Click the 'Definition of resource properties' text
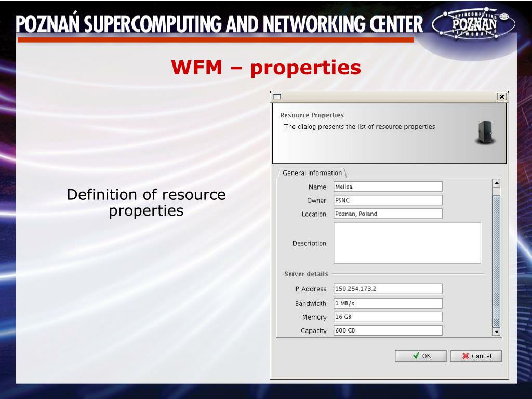This screenshot has height=399, width=532. (146, 203)
